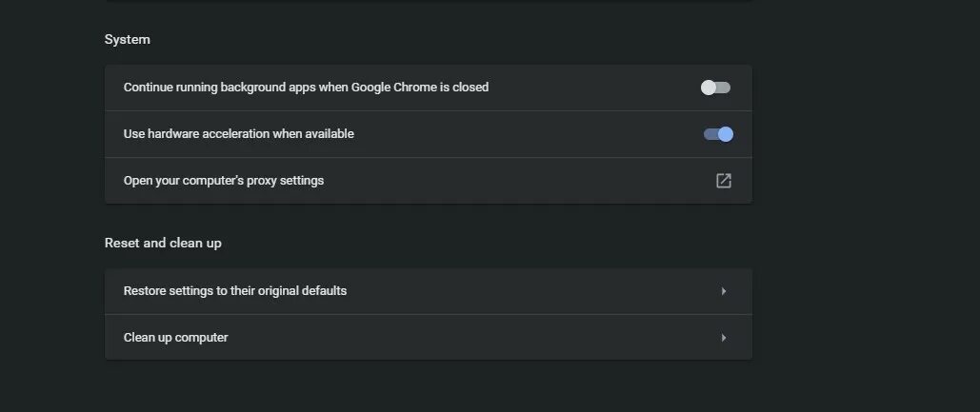
Task: Click the "Reset and clean up" heading
Action: click(163, 243)
